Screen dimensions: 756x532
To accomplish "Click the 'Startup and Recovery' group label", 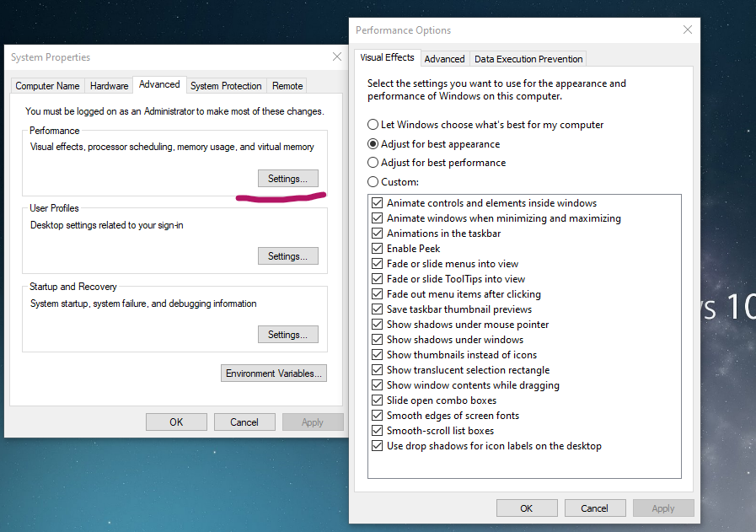I will pos(73,287).
